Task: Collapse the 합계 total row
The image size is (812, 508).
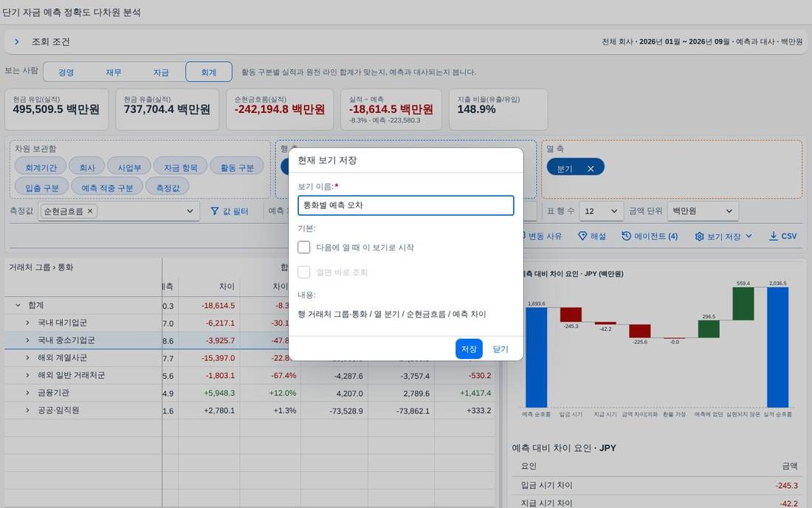Action: pos(18,305)
